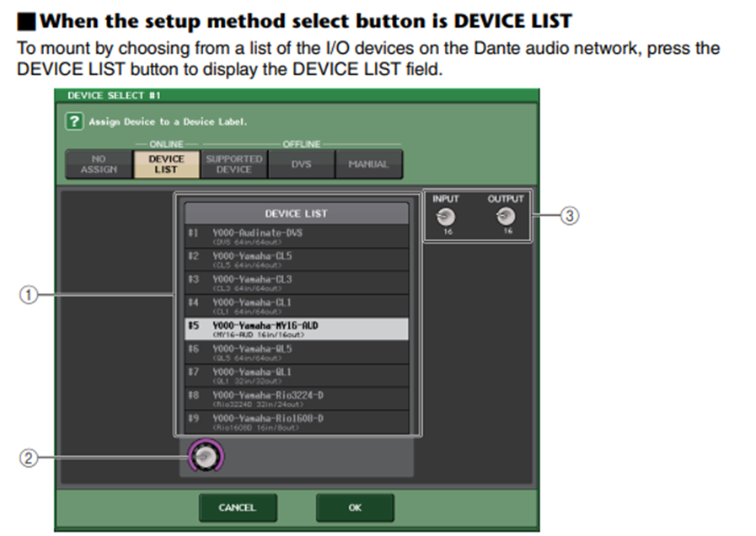Click highlighted Y000-Yamaha-MY16-AUD entry
Image resolution: width=756 pixels, height=536 pixels.
tap(296, 329)
